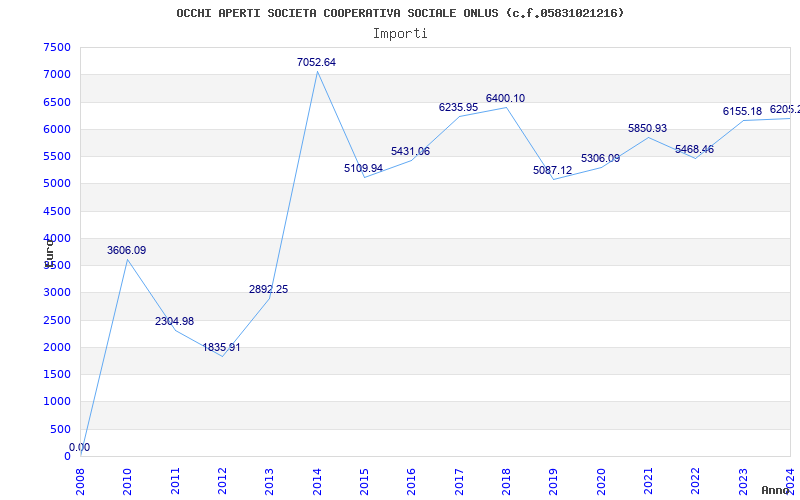Select the 2019 x-axis year label

(x=553, y=479)
